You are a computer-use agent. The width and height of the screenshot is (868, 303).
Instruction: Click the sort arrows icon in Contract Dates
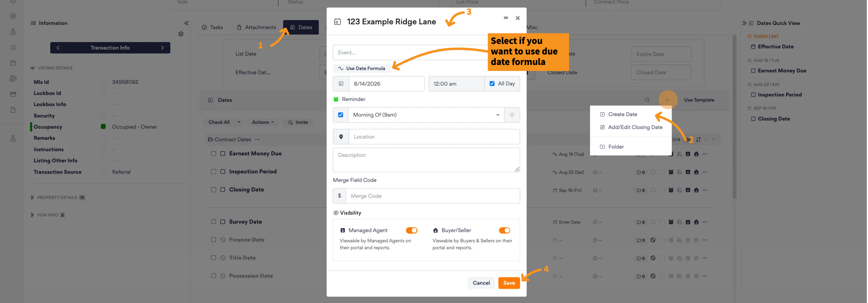[699, 139]
